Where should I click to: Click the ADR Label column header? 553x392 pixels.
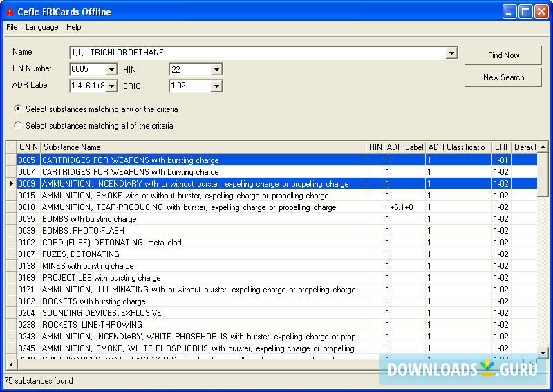tap(404, 147)
